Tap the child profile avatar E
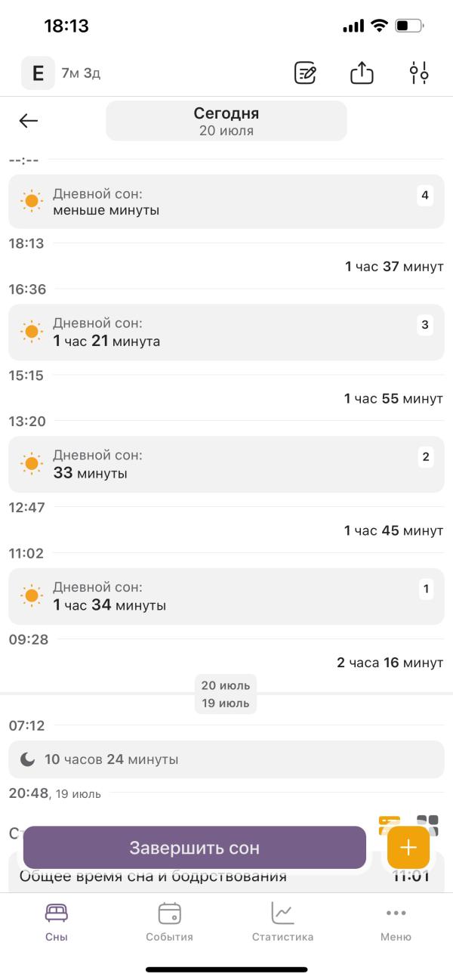 tap(38, 73)
